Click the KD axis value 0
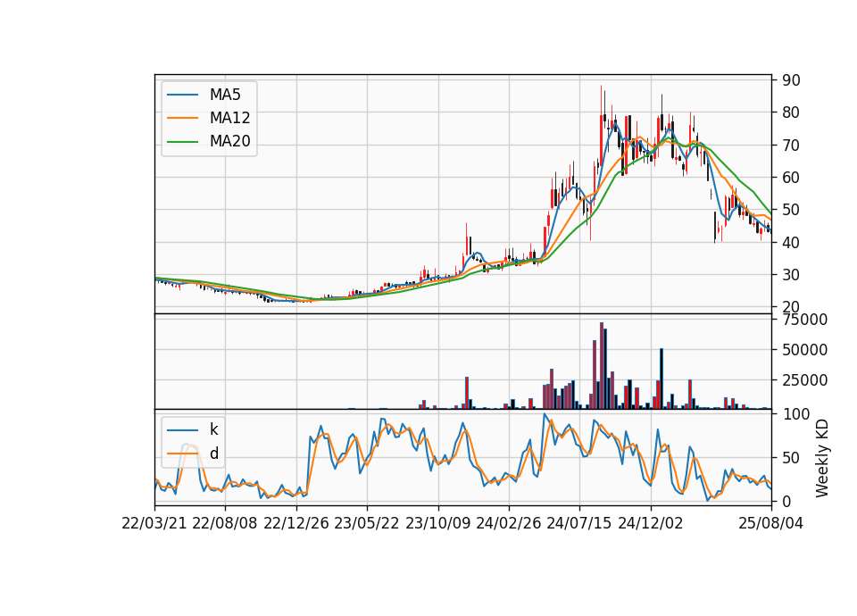 point(786,501)
